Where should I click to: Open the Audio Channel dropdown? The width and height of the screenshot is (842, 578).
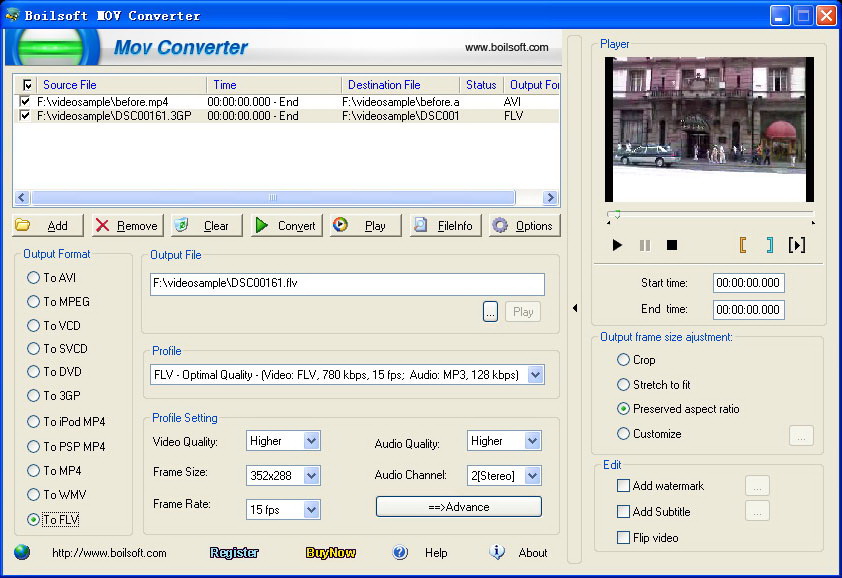[532, 476]
